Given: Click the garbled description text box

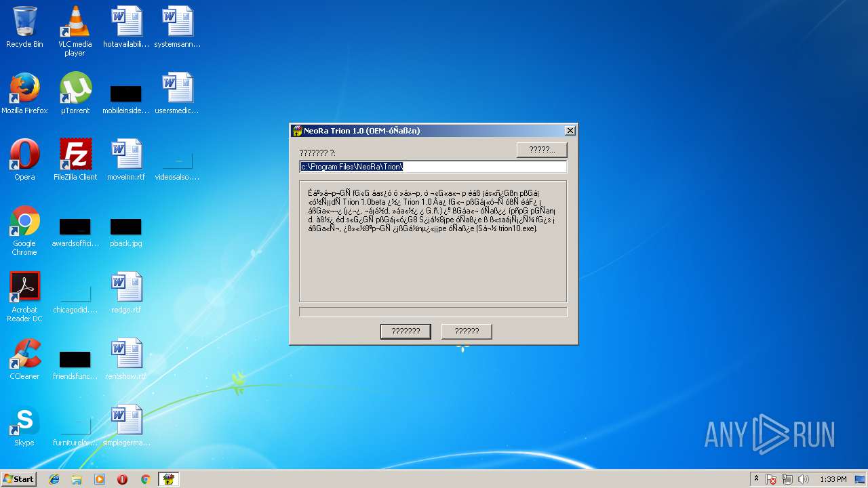Looking at the screenshot, I should click(433, 241).
